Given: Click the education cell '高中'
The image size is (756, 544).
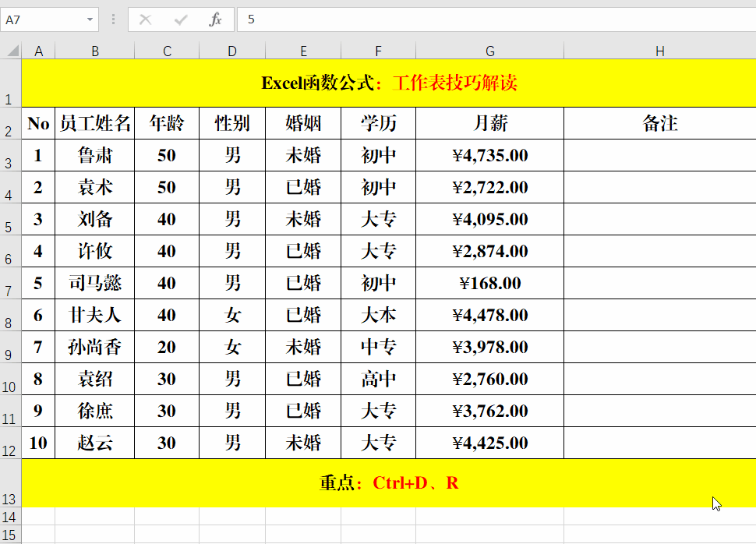Looking at the screenshot, I should 379,379.
